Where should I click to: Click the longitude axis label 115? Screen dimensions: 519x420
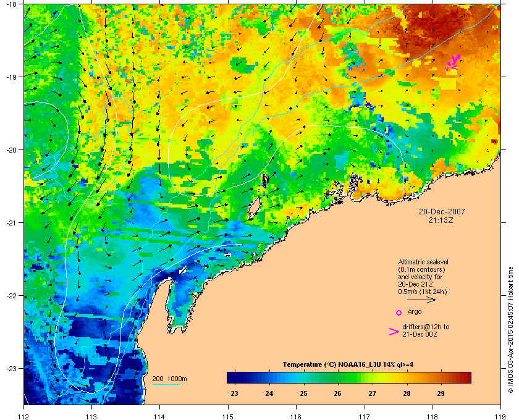(228, 416)
